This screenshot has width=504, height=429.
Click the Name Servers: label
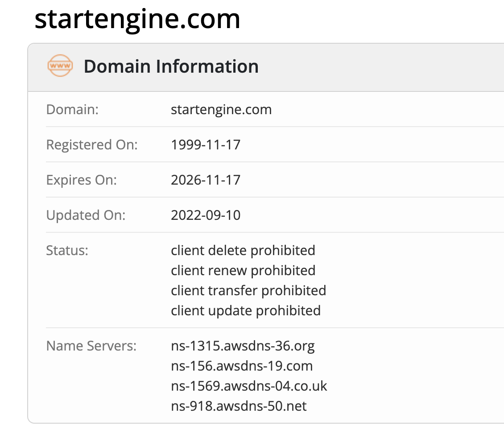[x=91, y=346]
